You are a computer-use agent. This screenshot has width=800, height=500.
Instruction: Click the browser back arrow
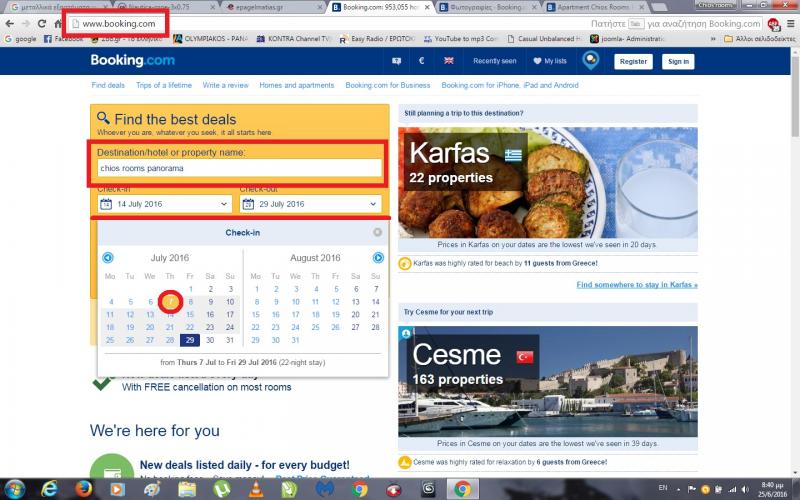click(x=10, y=23)
